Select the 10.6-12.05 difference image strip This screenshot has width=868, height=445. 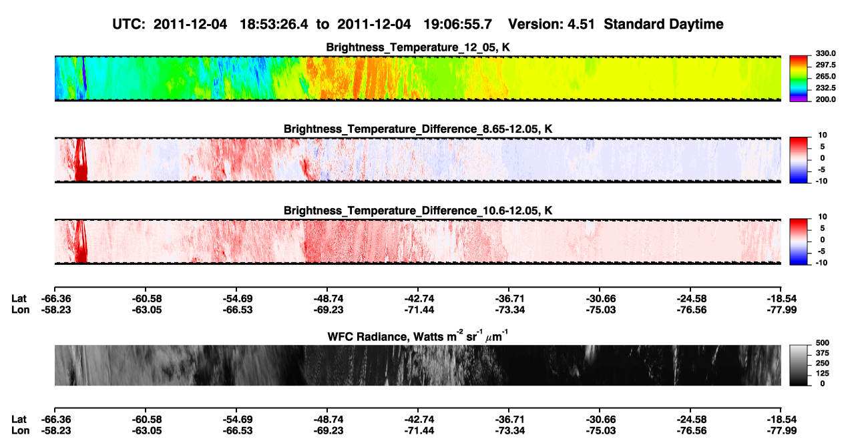tap(418, 242)
